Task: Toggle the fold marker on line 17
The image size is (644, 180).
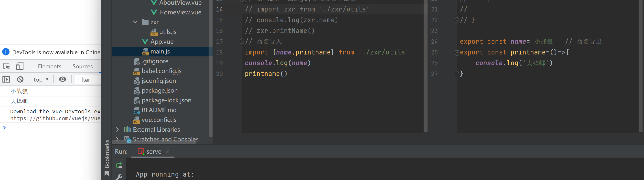Action: (241, 42)
